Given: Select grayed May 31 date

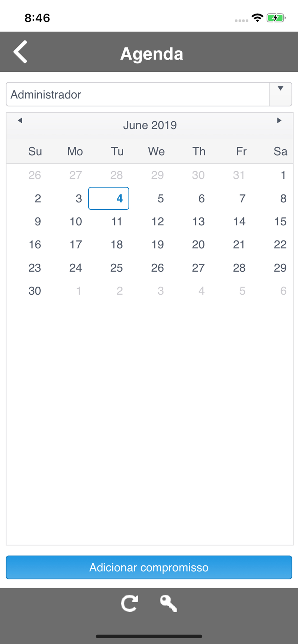Looking at the screenshot, I should (239, 175).
